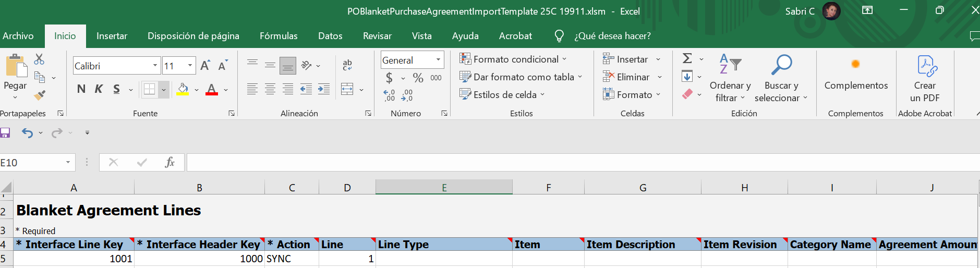The height and width of the screenshot is (268, 980).
Task: Click the Formato condicional button
Action: [513, 59]
